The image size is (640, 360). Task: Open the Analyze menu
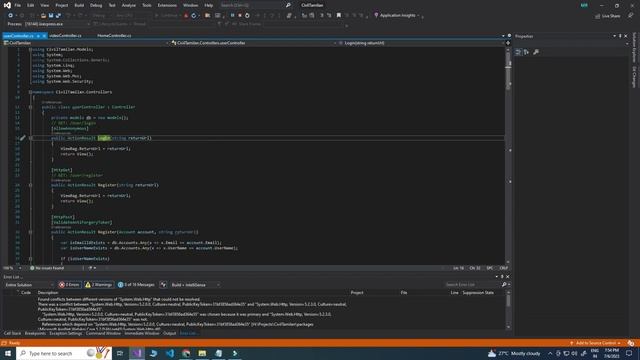[x=129, y=5]
